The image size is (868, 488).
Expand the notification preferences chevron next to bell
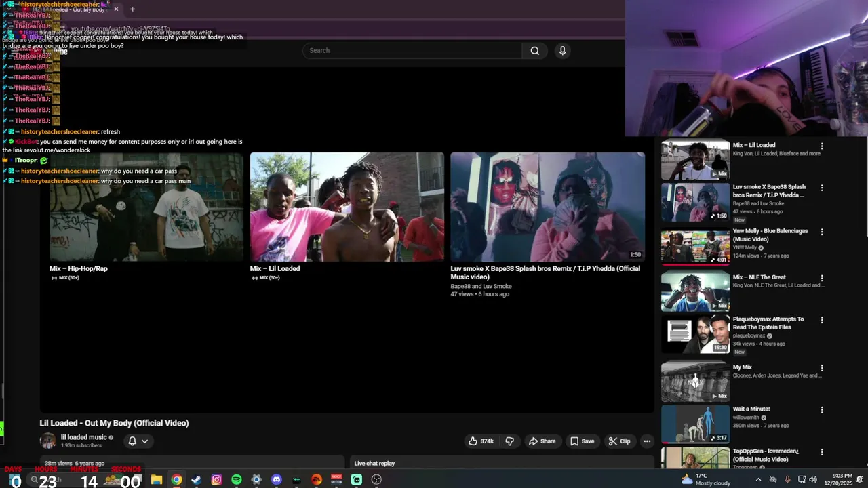click(x=144, y=441)
